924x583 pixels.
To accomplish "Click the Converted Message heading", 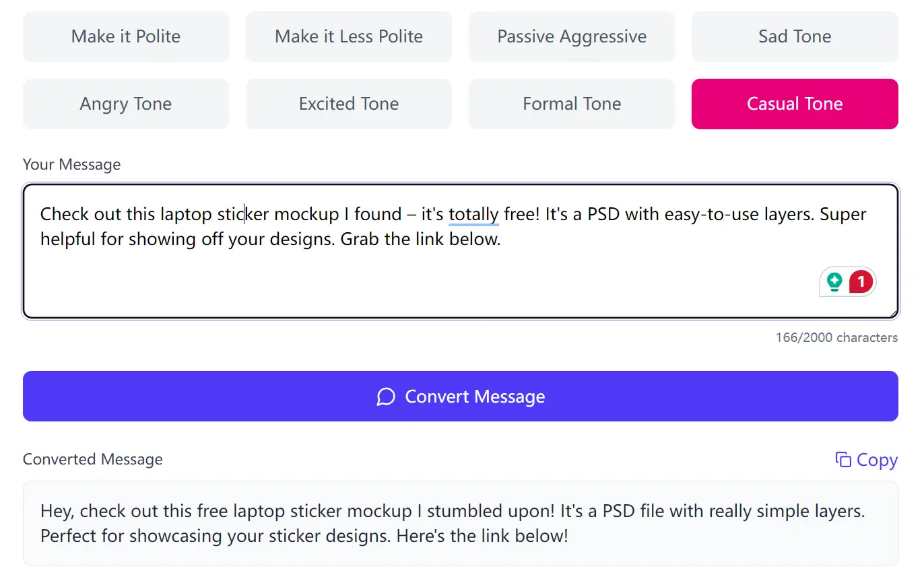I will pyautogui.click(x=92, y=459).
